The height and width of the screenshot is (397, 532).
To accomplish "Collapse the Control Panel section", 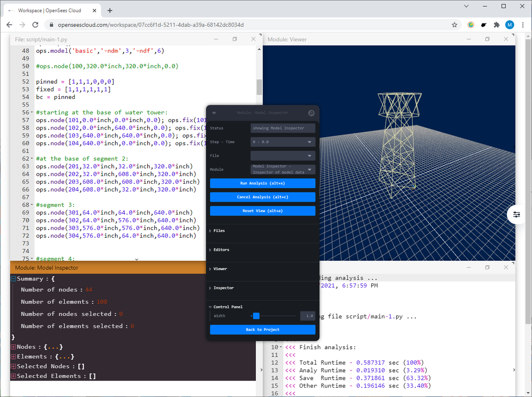I will pos(226,307).
